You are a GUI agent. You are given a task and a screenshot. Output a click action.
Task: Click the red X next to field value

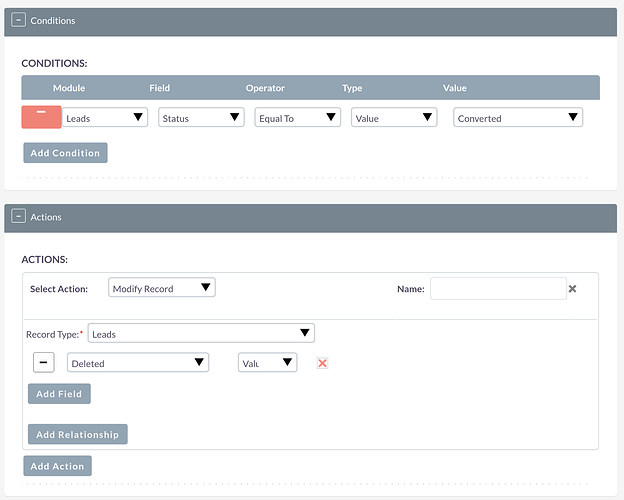(x=322, y=363)
